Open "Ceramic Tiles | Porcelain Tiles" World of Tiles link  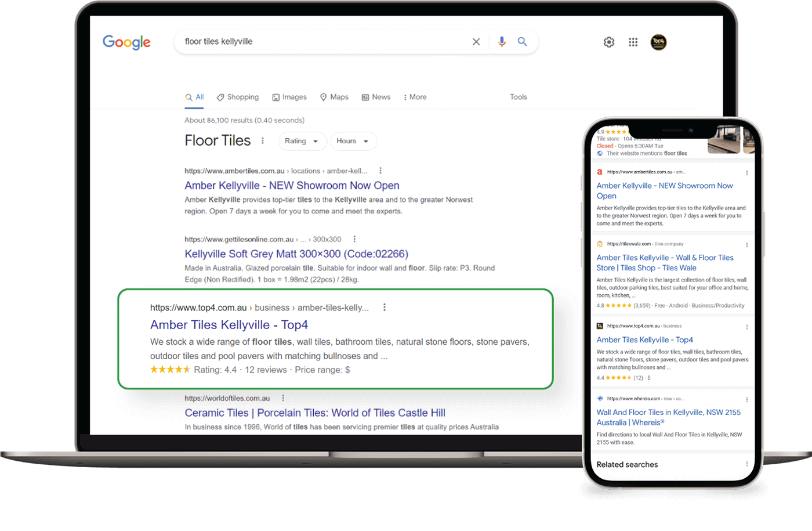click(315, 413)
